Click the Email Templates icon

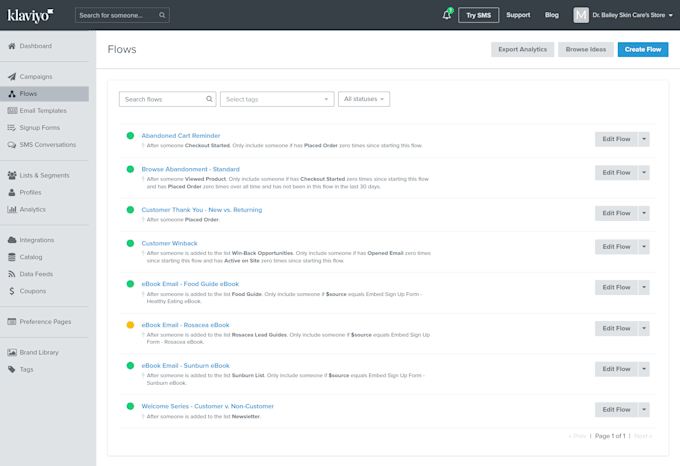pyautogui.click(x=12, y=111)
